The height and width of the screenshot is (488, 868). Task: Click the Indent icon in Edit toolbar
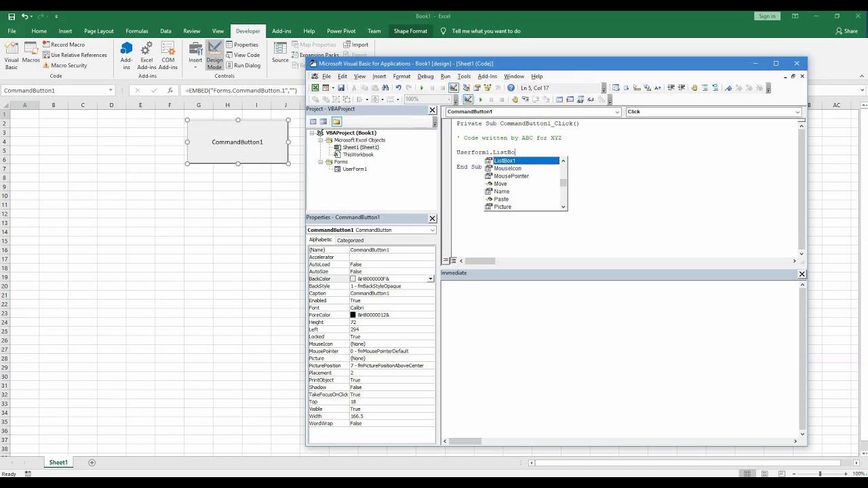tap(671, 88)
